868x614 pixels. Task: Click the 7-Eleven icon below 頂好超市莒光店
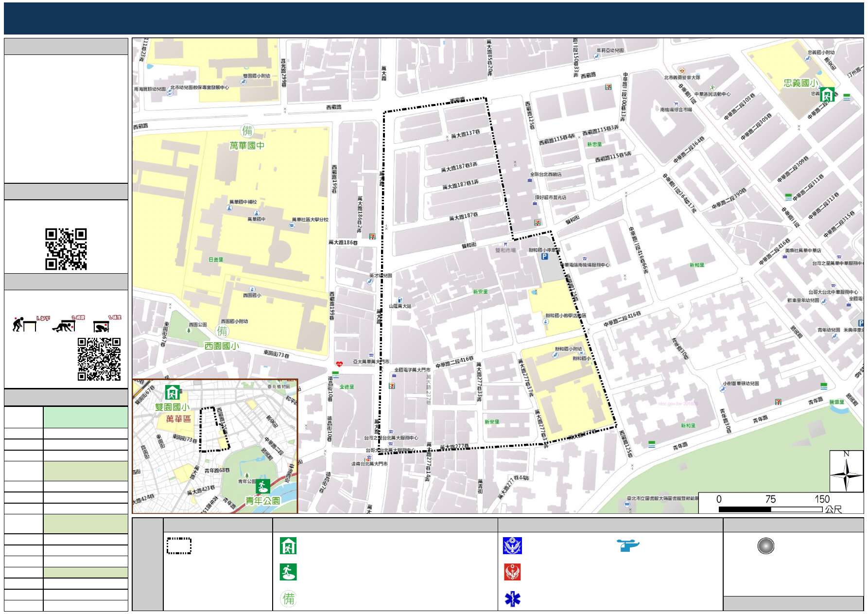[x=537, y=223]
